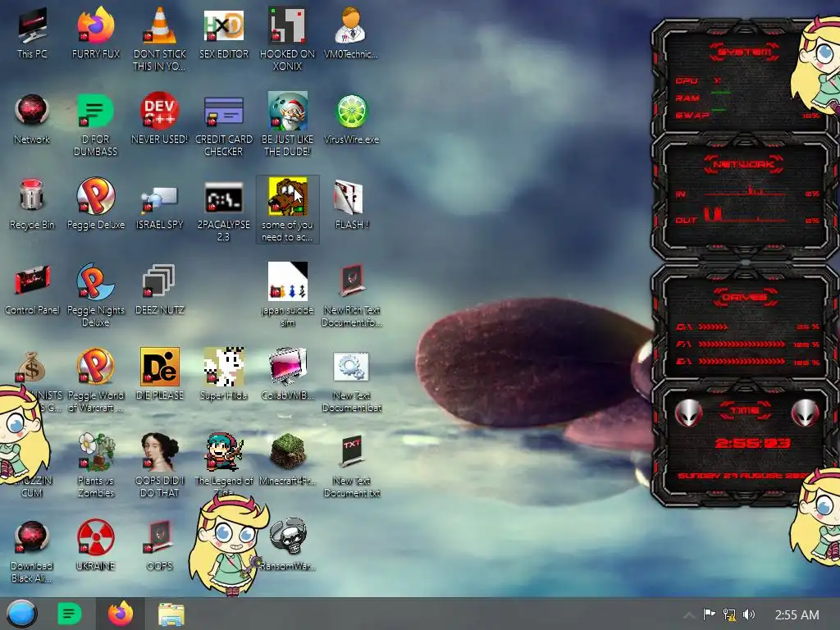
Task: Click the Network desktop icon
Action: pos(32,119)
